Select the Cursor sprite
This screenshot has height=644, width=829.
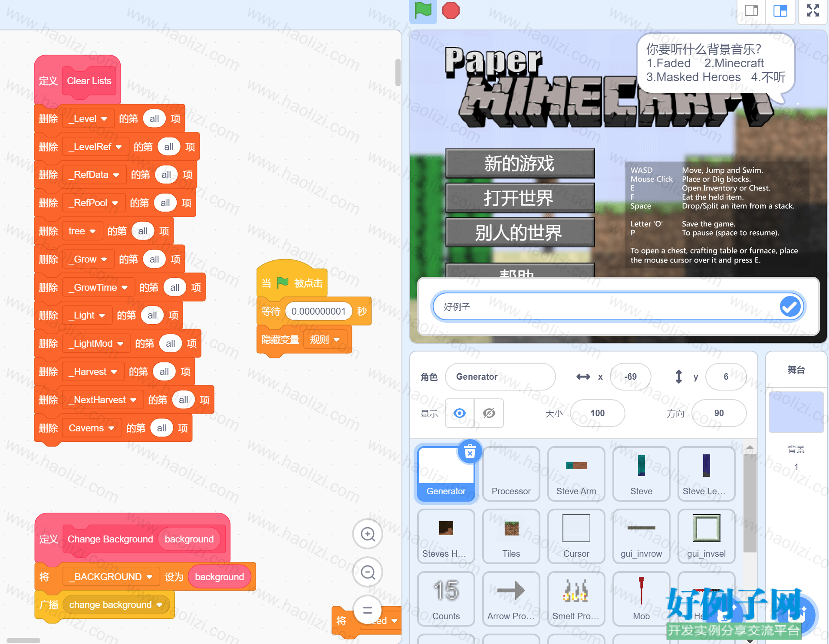point(576,537)
